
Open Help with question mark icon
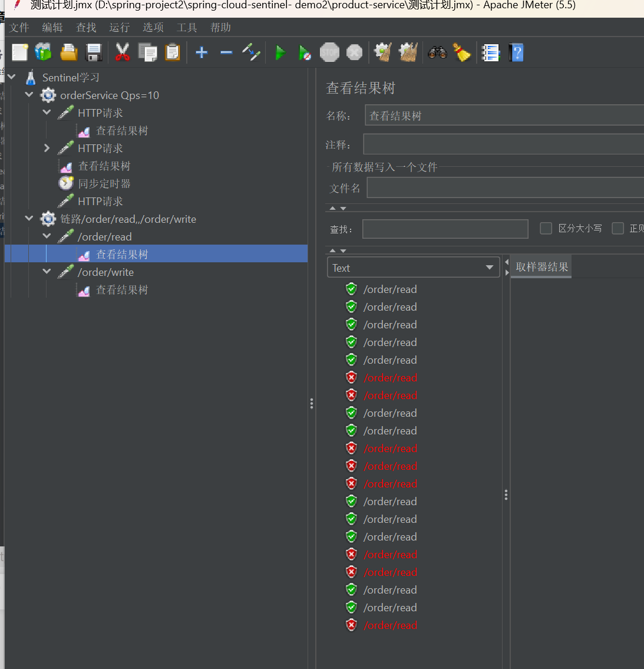click(x=516, y=53)
